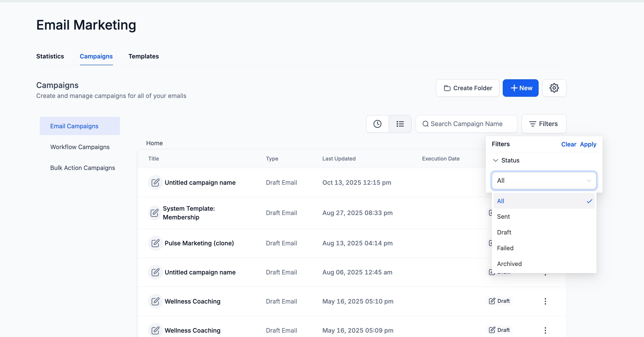Open three-dot menu for first Wellness Coaching

pos(545,301)
